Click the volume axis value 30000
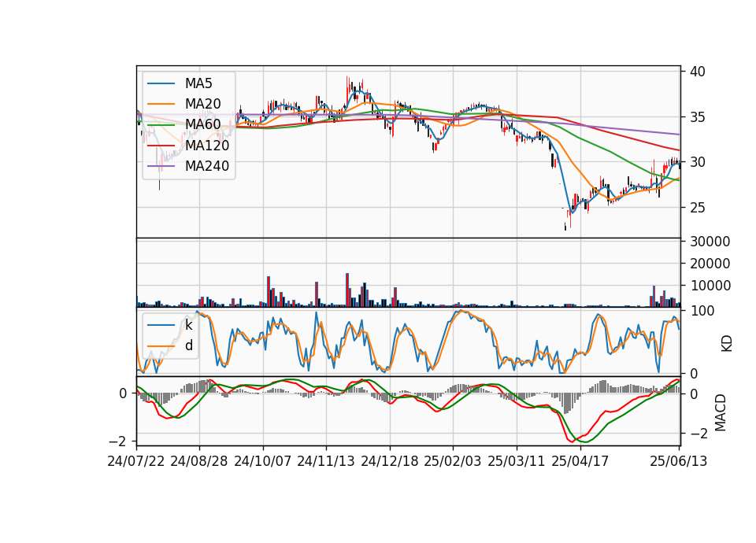The height and width of the screenshot is (543, 756). 710,242
